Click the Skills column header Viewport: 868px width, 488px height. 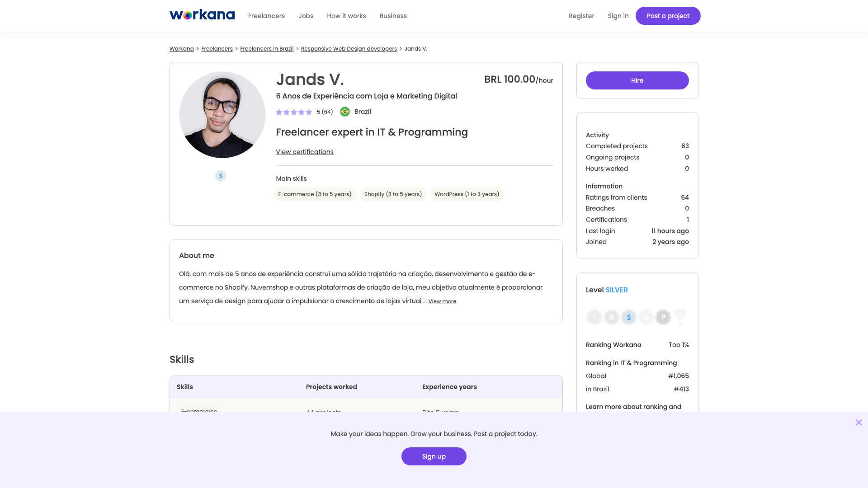coord(184,387)
